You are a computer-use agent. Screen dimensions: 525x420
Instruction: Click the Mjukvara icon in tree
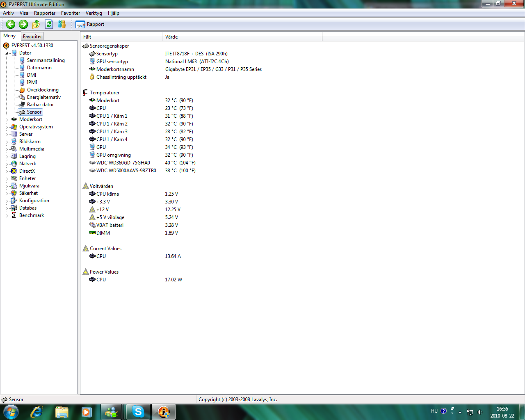[14, 186]
